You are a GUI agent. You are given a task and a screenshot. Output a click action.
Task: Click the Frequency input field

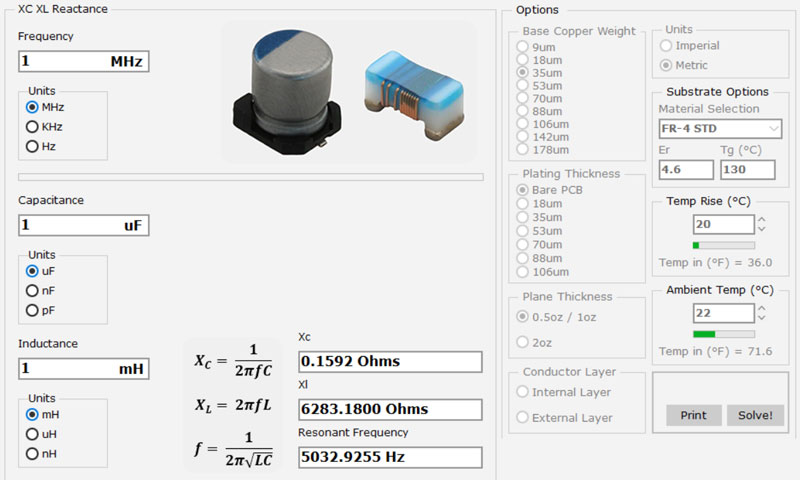83,62
